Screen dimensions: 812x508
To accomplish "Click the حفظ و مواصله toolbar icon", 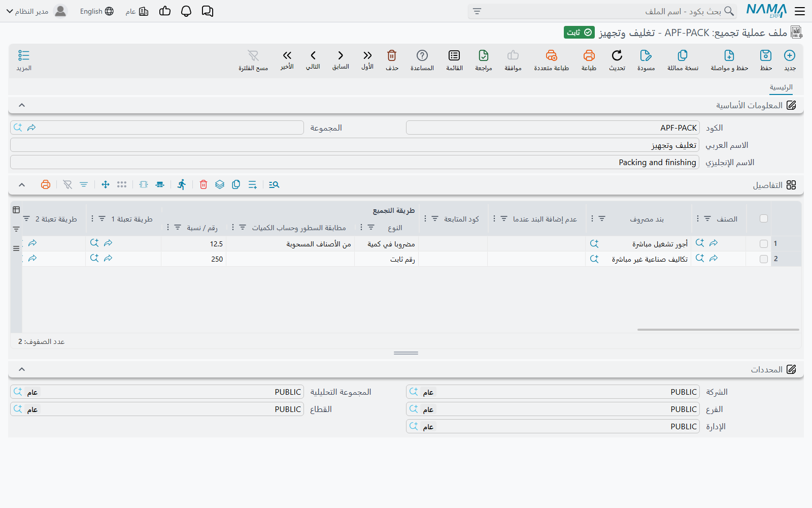I will coord(729,55).
